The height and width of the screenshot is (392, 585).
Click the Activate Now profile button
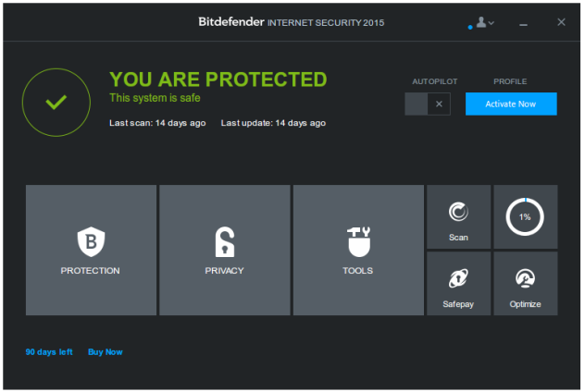coord(511,104)
